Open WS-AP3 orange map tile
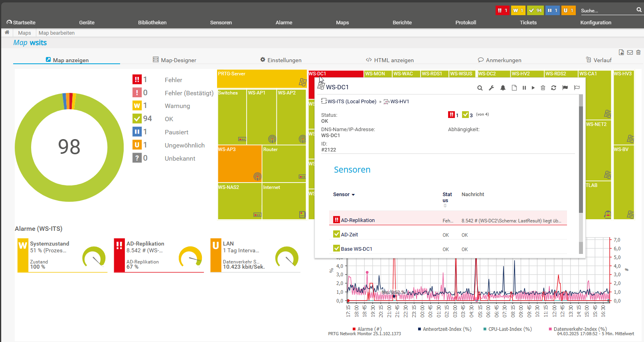The height and width of the screenshot is (342, 644). (x=239, y=164)
